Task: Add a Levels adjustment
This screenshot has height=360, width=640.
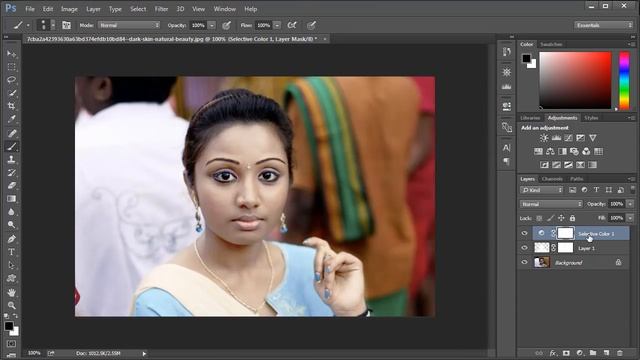Action: 556,138
